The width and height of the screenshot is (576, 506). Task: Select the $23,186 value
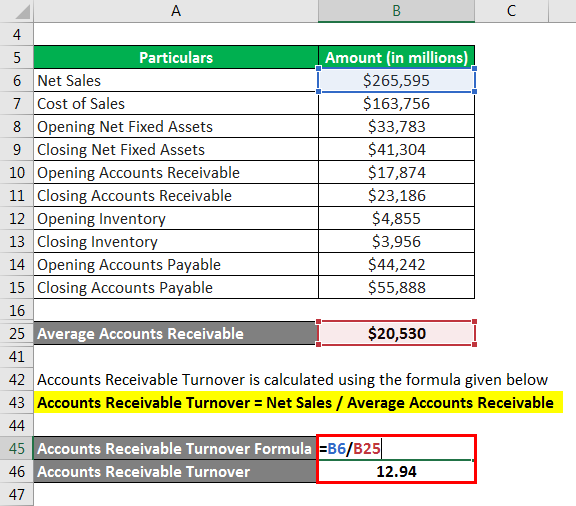(x=396, y=195)
